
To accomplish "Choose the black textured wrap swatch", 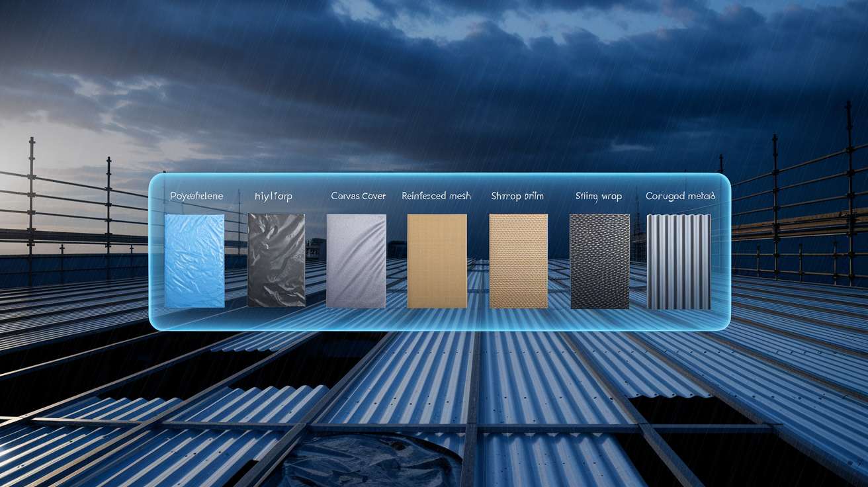I will click(599, 261).
